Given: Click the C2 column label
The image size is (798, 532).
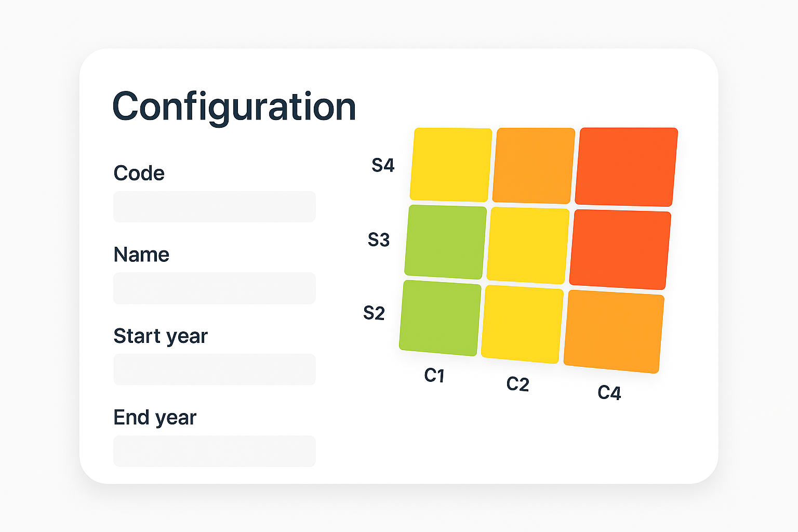Looking at the screenshot, I should point(517,384).
